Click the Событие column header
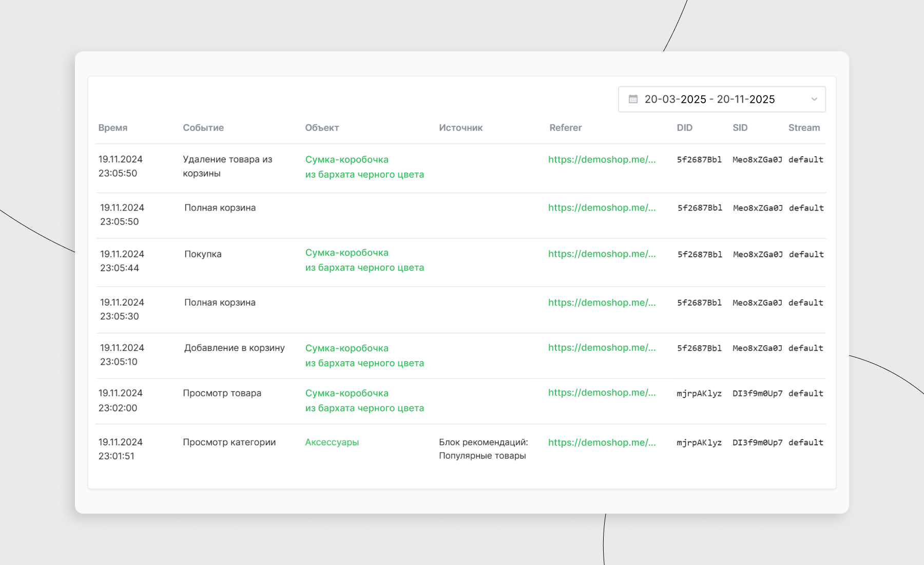The height and width of the screenshot is (565, 924). [x=203, y=128]
